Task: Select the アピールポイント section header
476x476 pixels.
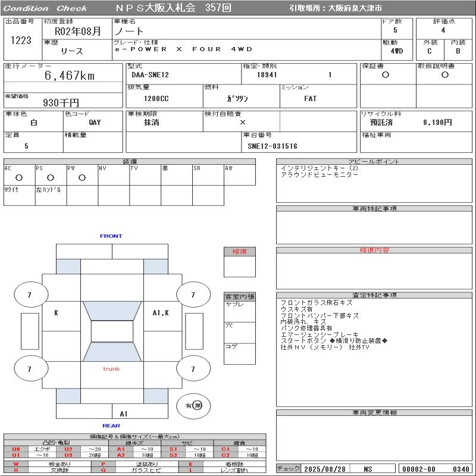Action: [374, 161]
